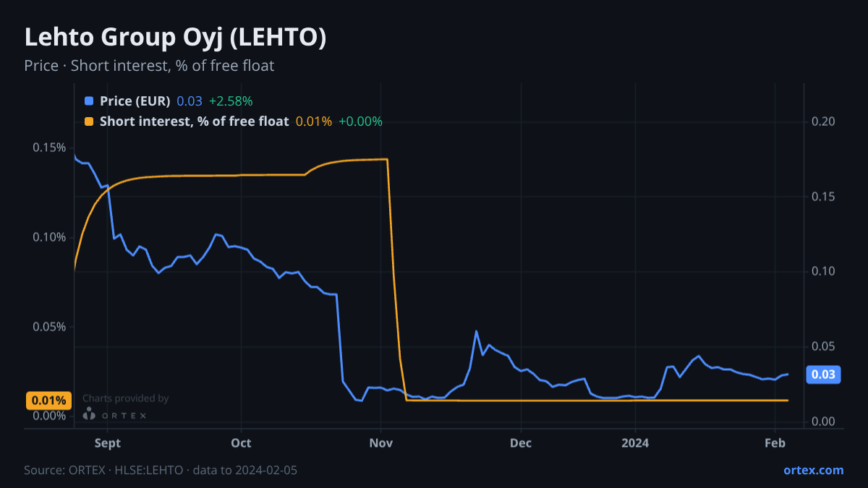
Task: Click the orange 0.01% short interest badge
Action: (x=49, y=401)
